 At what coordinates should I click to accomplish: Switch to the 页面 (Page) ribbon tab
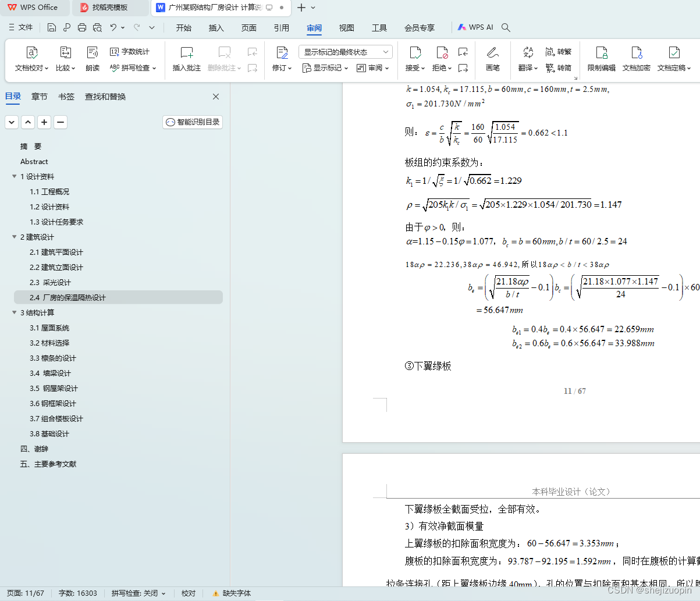249,27
